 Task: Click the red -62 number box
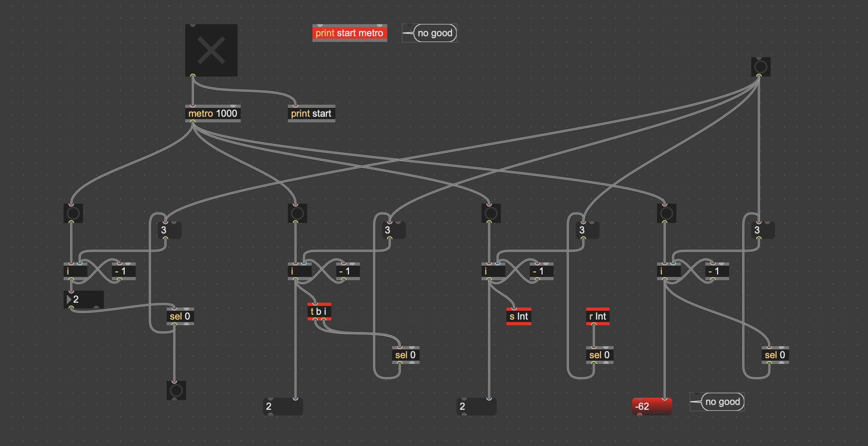(651, 406)
